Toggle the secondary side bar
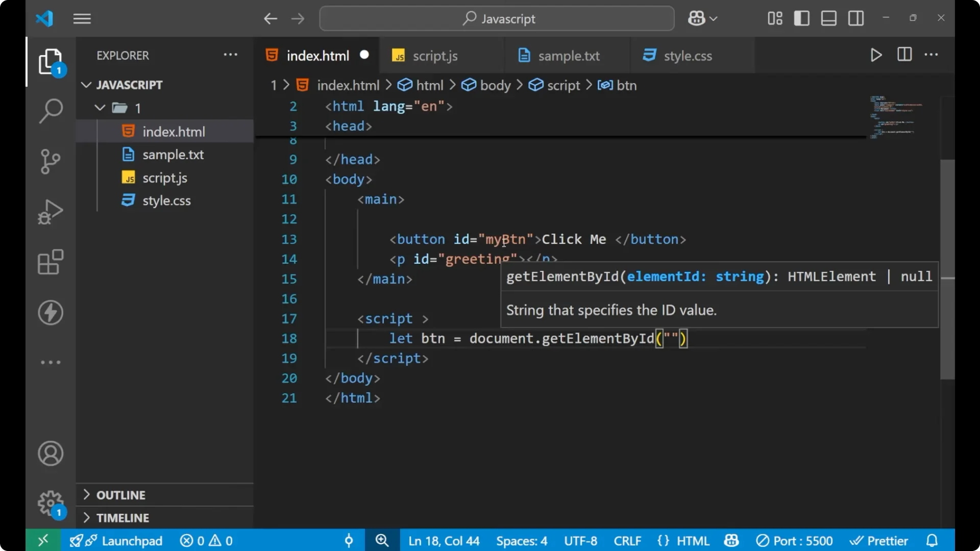The width and height of the screenshot is (980, 551). coord(855,18)
